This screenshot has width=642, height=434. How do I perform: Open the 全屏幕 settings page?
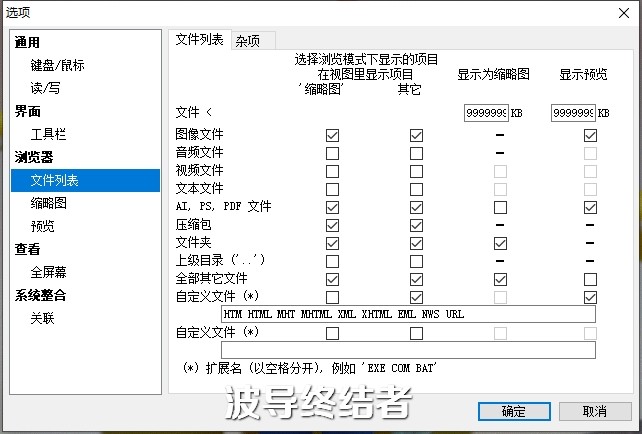coord(48,272)
